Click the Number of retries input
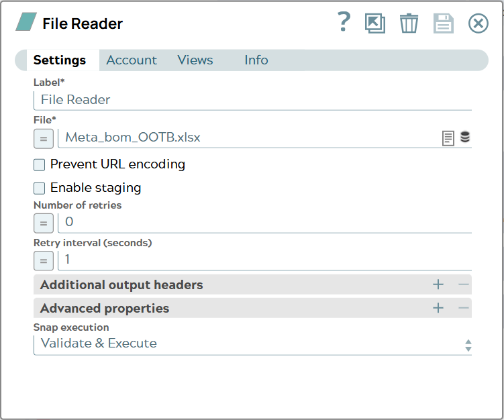This screenshot has width=504, height=420. pyautogui.click(x=265, y=222)
